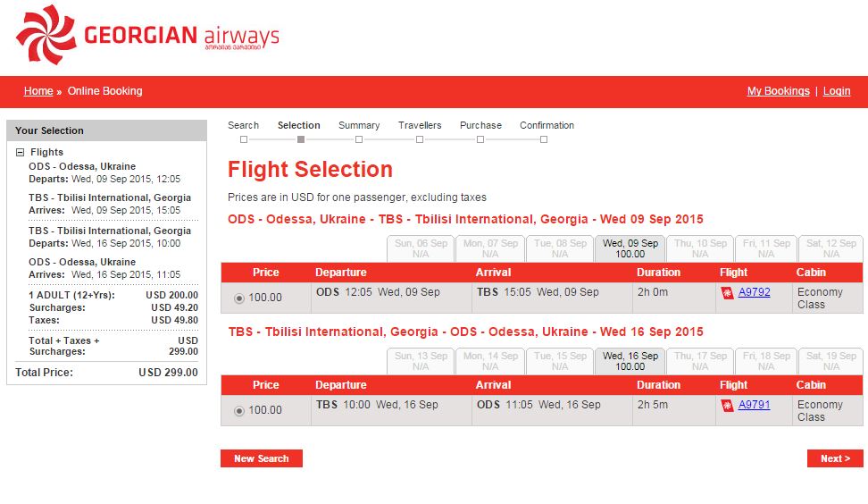
Task: Select the Sat, 12 Sep date tab
Action: tap(830, 248)
